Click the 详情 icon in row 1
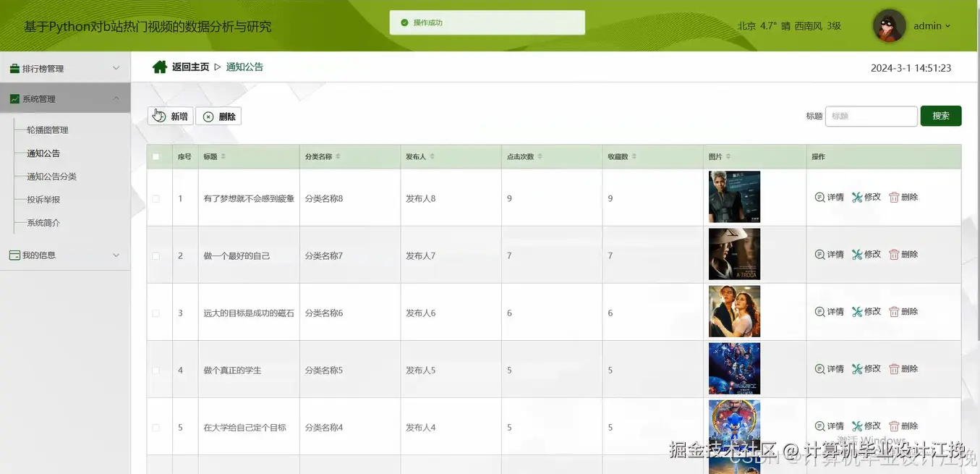 point(819,197)
